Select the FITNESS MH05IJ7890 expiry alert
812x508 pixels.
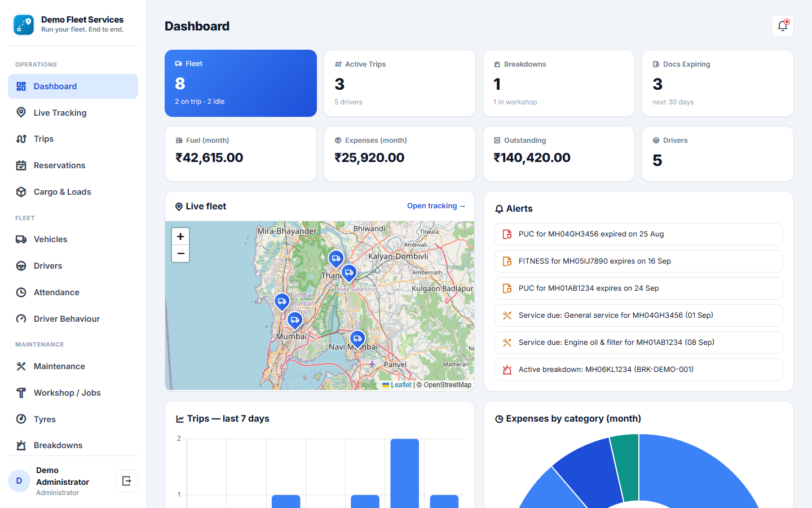pyautogui.click(x=639, y=261)
